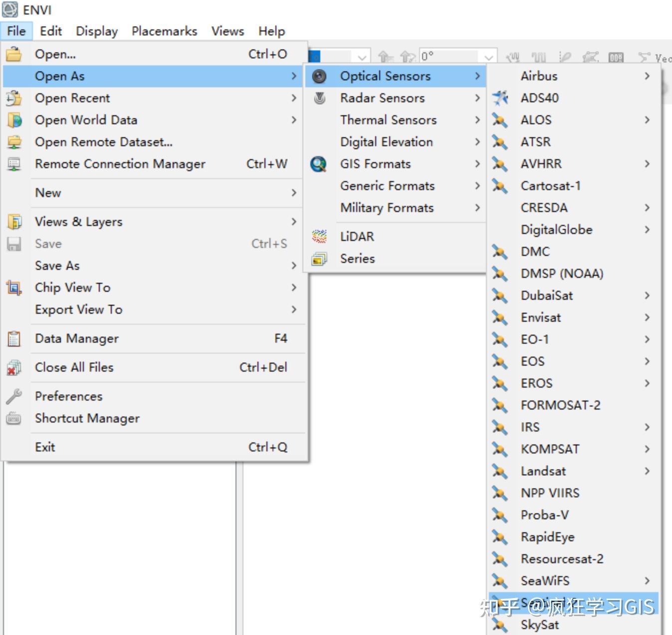Click the satellite icon beside DMC
The width and height of the screenshot is (672, 635).
[x=500, y=251]
